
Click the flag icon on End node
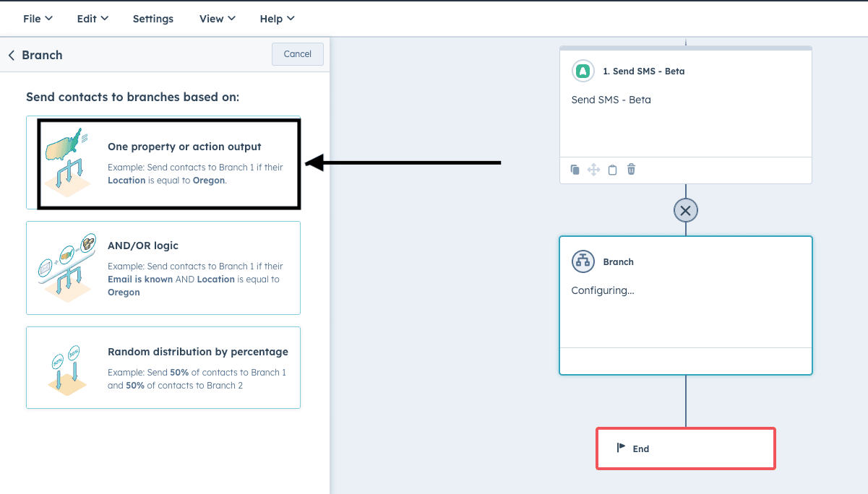point(621,448)
